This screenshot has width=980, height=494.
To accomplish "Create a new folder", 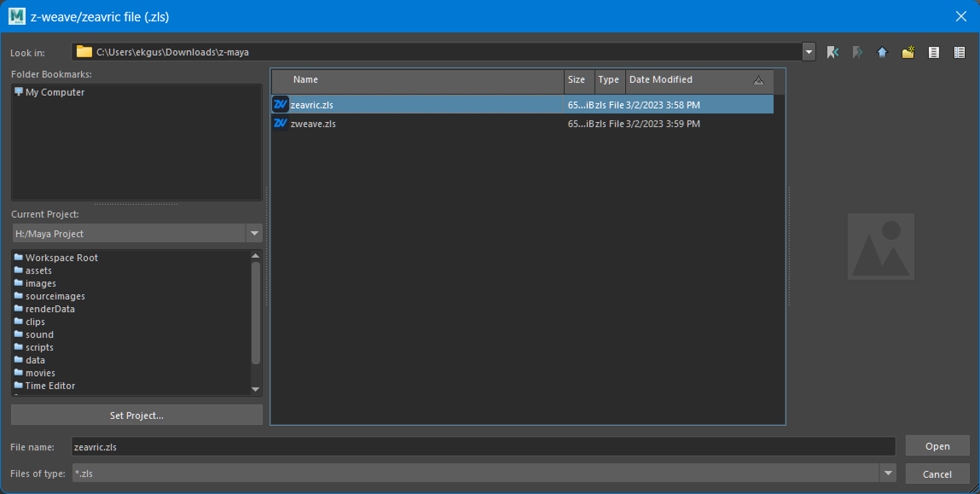I will 908,52.
